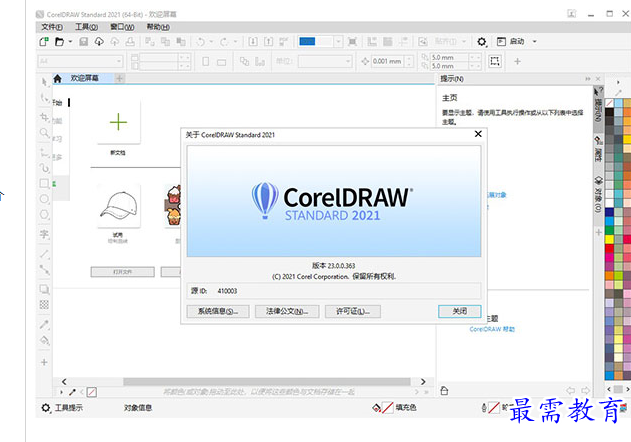Click the Redo arrow icon
631x442 pixels.
click(x=224, y=41)
